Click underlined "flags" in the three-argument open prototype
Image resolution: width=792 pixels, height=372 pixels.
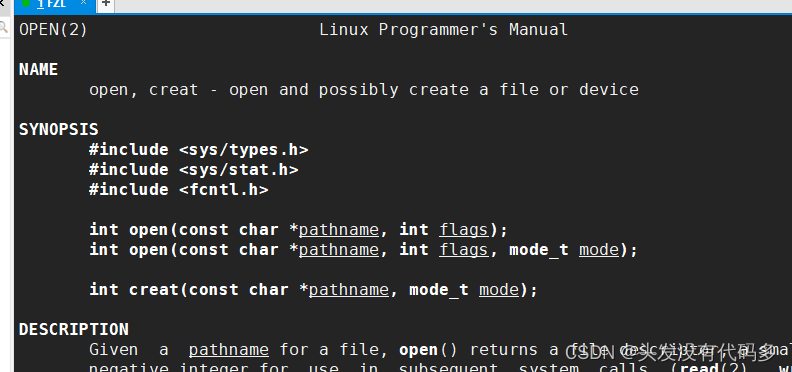click(x=464, y=250)
